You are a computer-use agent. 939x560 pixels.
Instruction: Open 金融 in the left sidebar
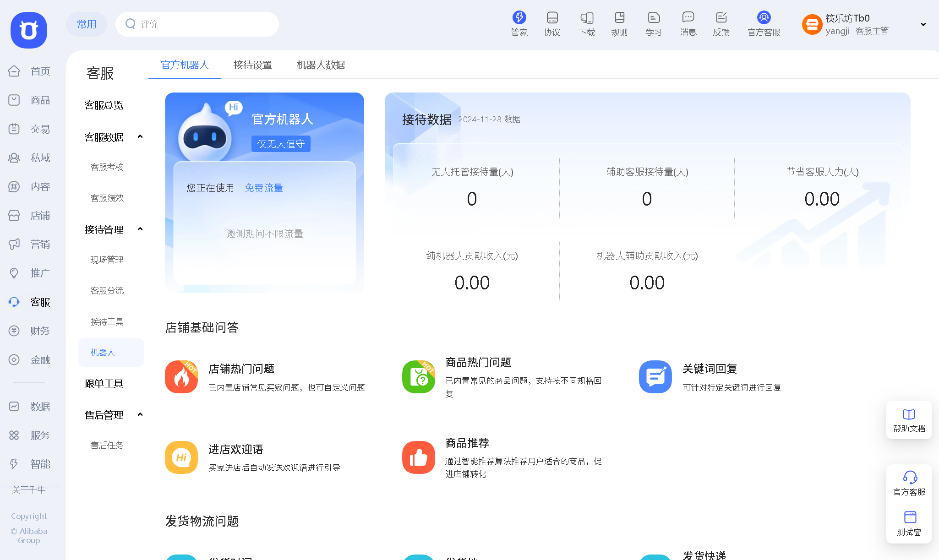coord(29,359)
